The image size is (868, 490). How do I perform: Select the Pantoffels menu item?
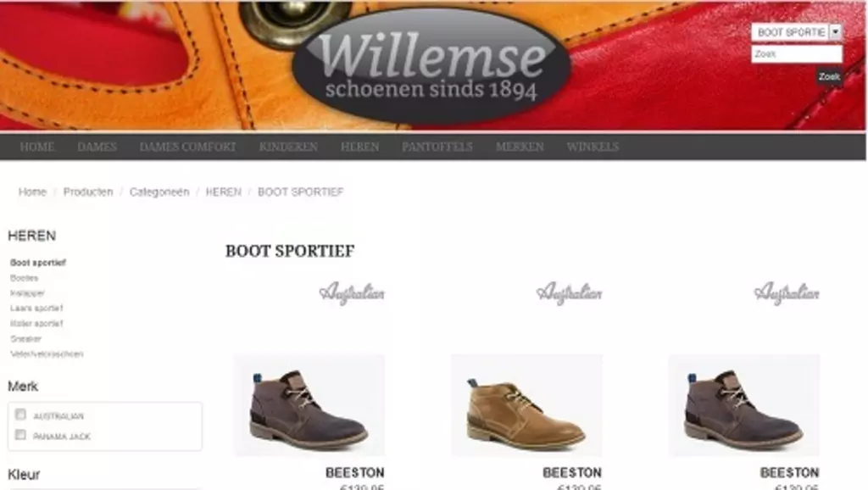coord(437,147)
